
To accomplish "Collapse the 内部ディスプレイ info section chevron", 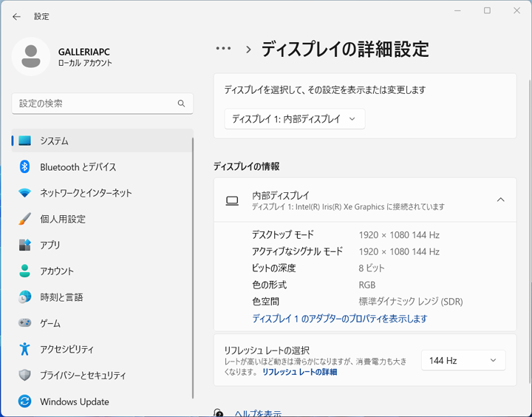I will click(x=500, y=200).
